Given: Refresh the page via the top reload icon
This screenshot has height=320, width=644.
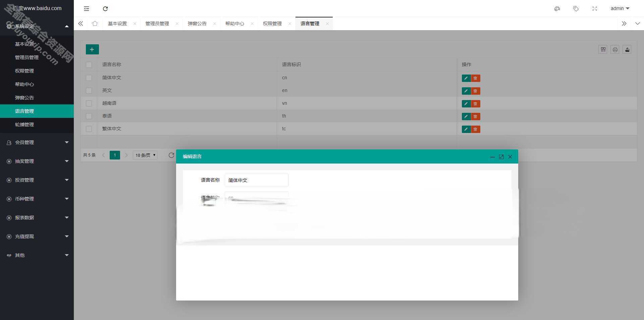Looking at the screenshot, I should click(105, 9).
